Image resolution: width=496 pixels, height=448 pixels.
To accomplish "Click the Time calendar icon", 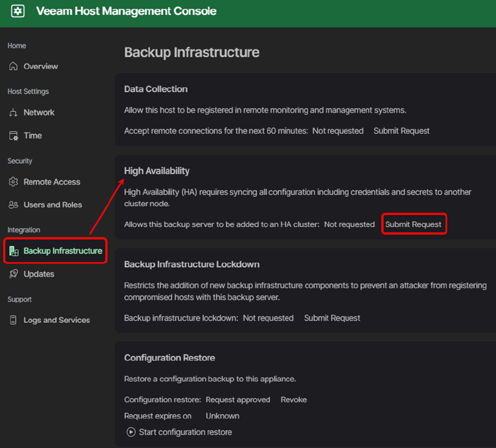I will pyautogui.click(x=14, y=136).
